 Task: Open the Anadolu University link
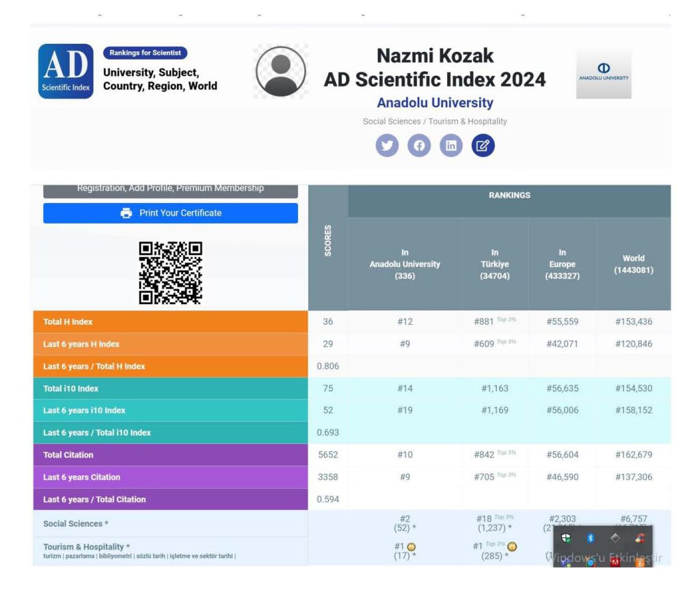[x=435, y=103]
